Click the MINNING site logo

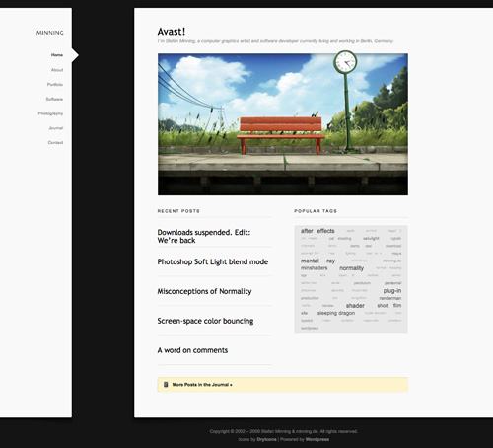[49, 33]
